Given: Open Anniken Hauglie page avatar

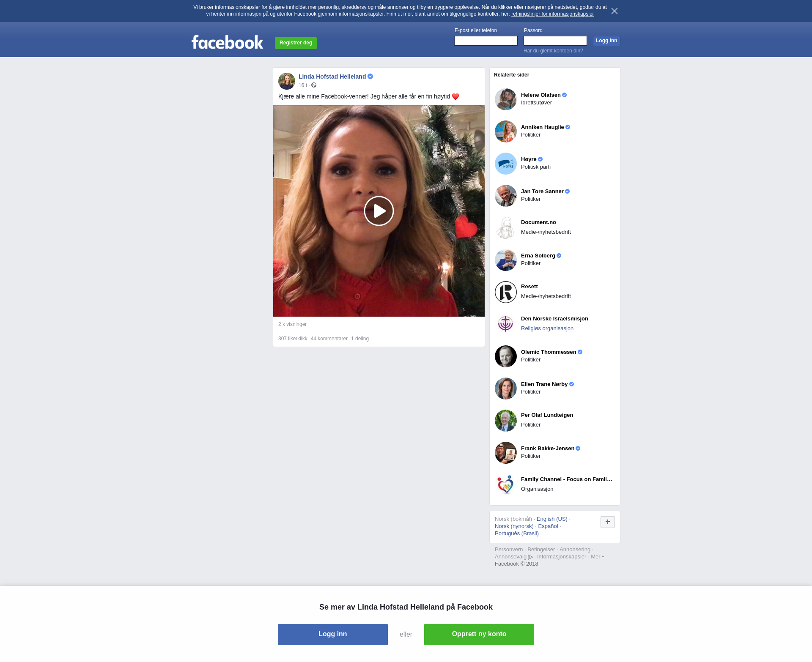Looking at the screenshot, I should tap(506, 131).
